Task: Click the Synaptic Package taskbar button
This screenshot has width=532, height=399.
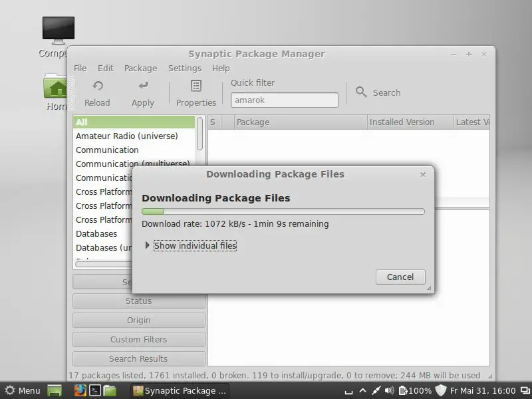Action: (x=180, y=391)
